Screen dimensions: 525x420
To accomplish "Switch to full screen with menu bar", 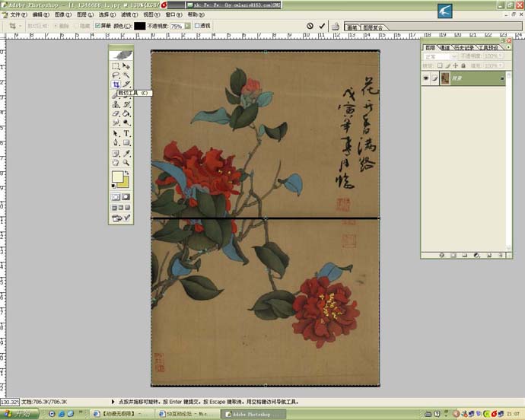I will click(121, 208).
